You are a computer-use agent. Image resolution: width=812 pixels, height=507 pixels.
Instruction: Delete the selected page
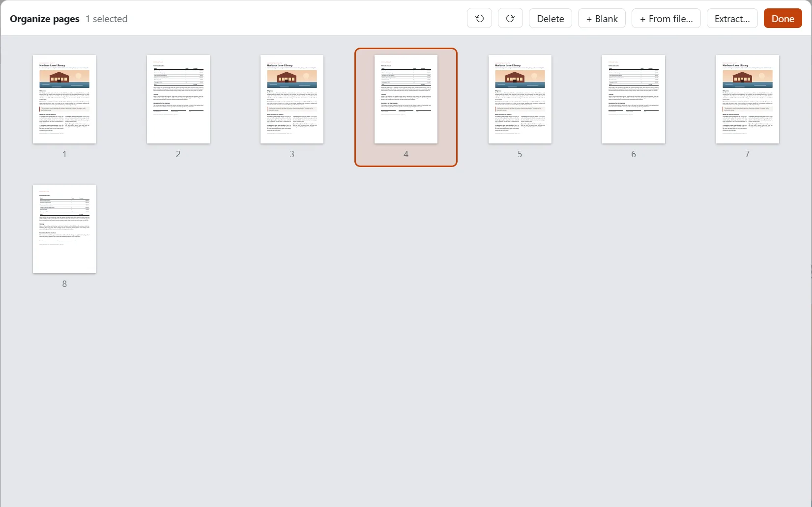pyautogui.click(x=551, y=19)
